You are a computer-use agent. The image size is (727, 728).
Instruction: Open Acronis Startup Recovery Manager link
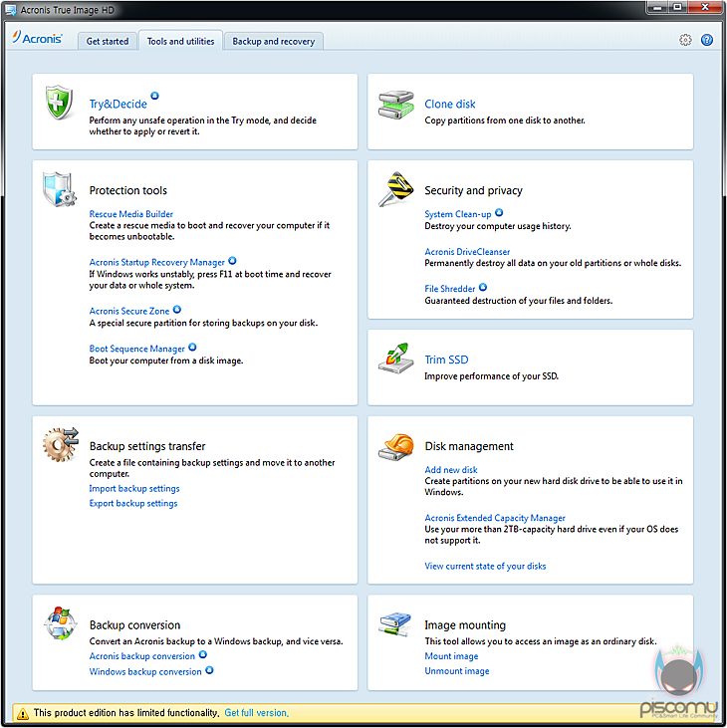(157, 263)
